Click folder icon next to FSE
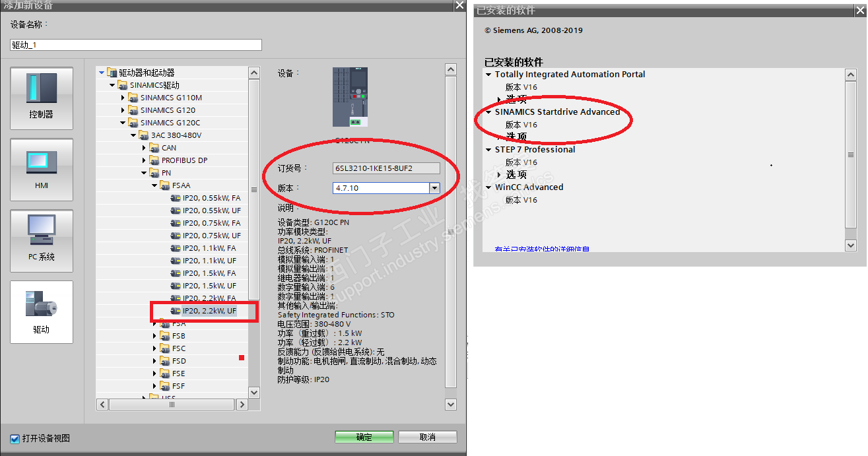This screenshot has width=868, height=456. tap(165, 374)
